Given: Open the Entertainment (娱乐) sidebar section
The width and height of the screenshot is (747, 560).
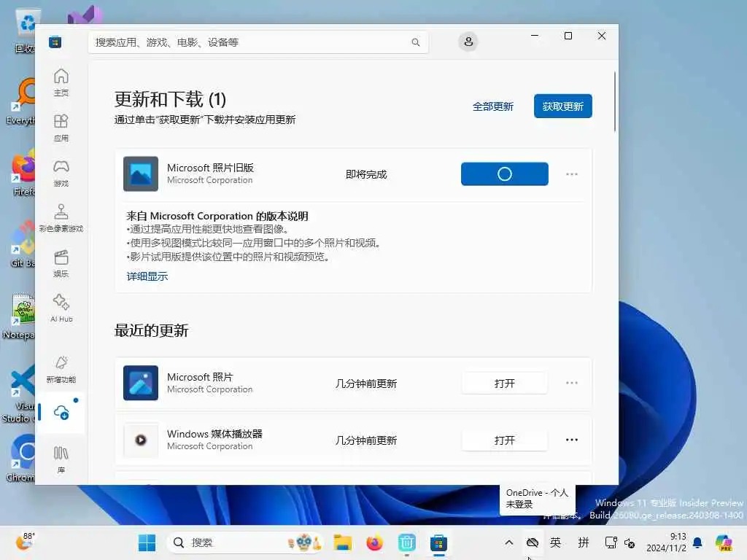Looking at the screenshot, I should click(x=61, y=263).
